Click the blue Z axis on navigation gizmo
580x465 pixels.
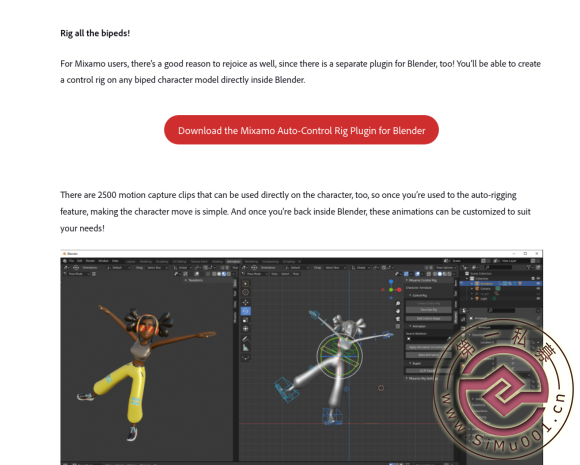(x=391, y=282)
